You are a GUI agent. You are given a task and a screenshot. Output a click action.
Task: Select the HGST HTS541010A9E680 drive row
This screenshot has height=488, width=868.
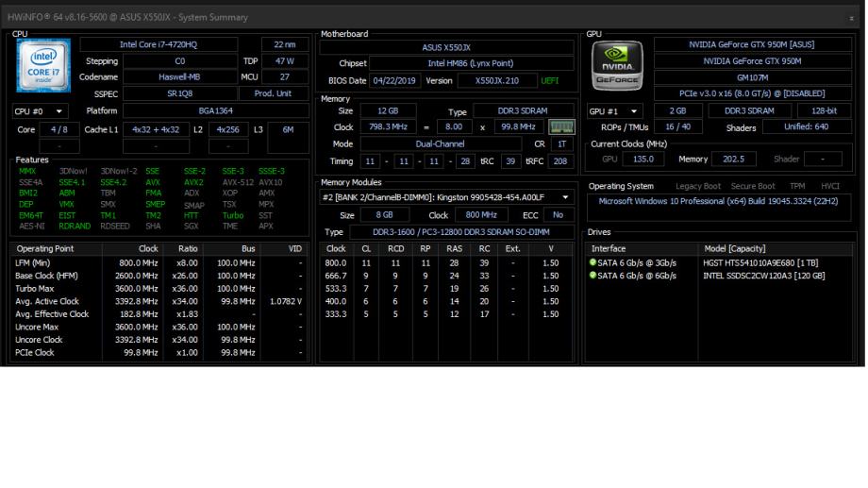(x=720, y=262)
